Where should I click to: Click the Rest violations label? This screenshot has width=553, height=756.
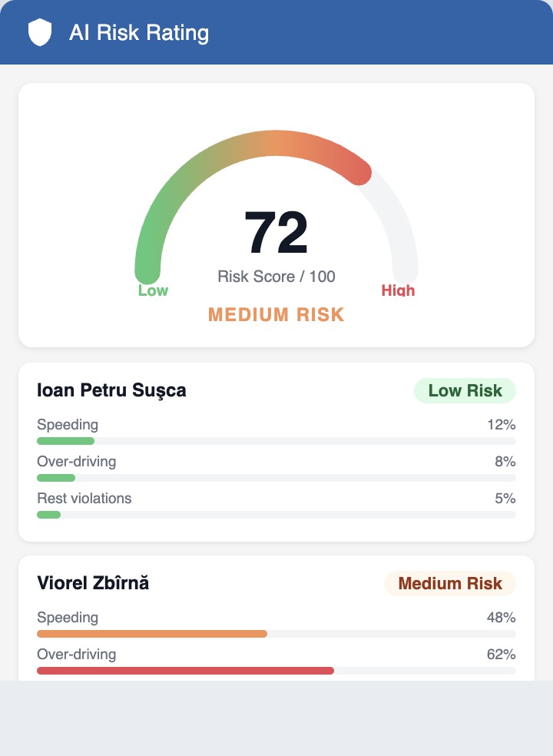84,498
